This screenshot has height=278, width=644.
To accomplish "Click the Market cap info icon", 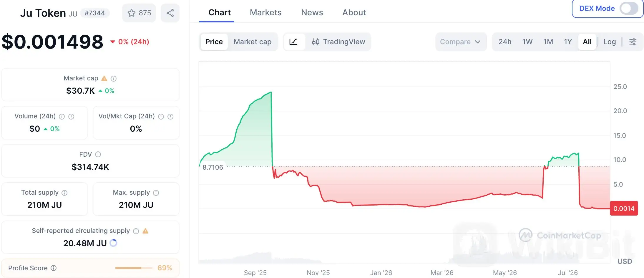I will [114, 79].
